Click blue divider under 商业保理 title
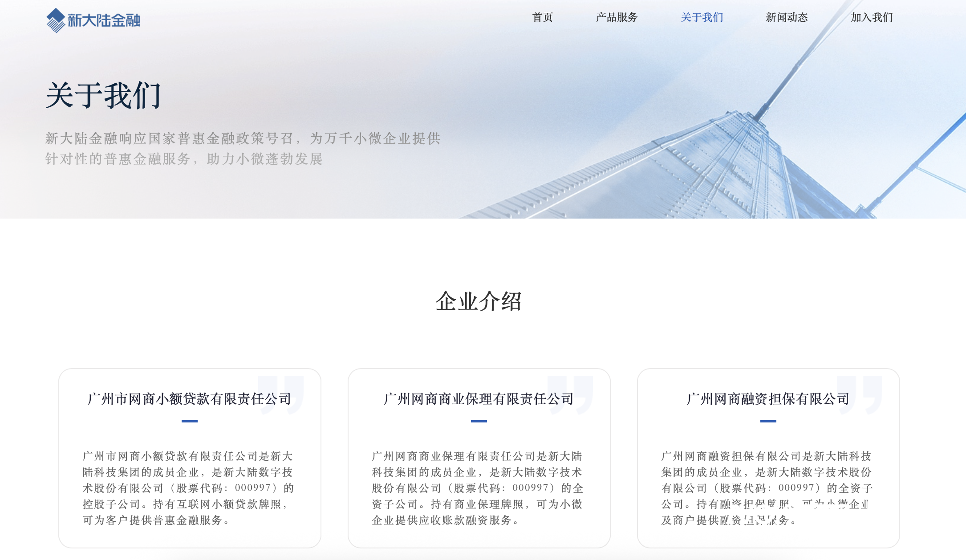This screenshot has height=560, width=966. 479,421
